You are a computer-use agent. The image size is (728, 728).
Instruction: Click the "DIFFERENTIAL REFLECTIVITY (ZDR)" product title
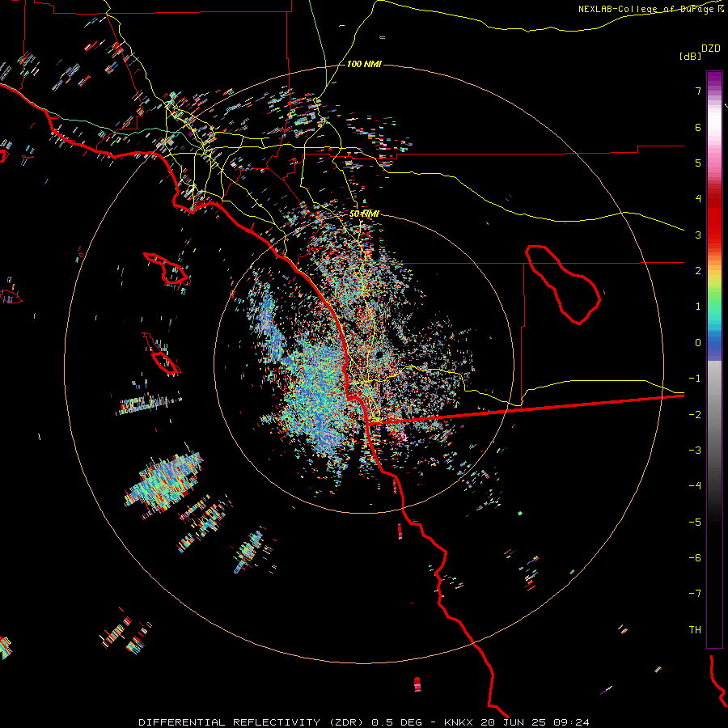pyautogui.click(x=252, y=722)
